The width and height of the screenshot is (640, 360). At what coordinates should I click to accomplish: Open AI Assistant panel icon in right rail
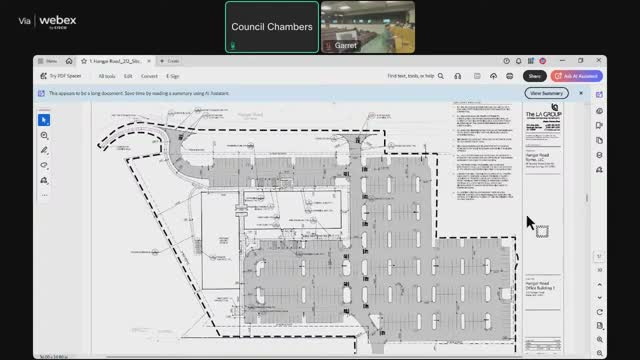pos(599,95)
